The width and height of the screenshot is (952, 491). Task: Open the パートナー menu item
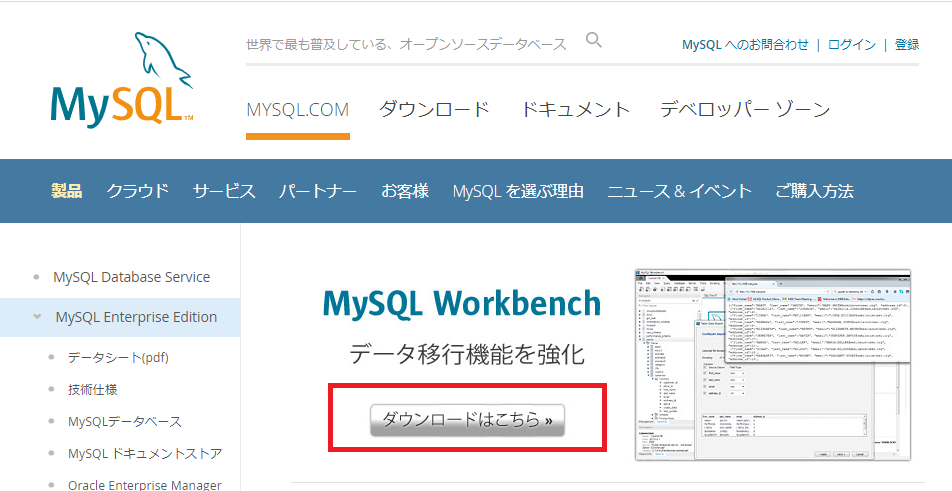click(318, 191)
